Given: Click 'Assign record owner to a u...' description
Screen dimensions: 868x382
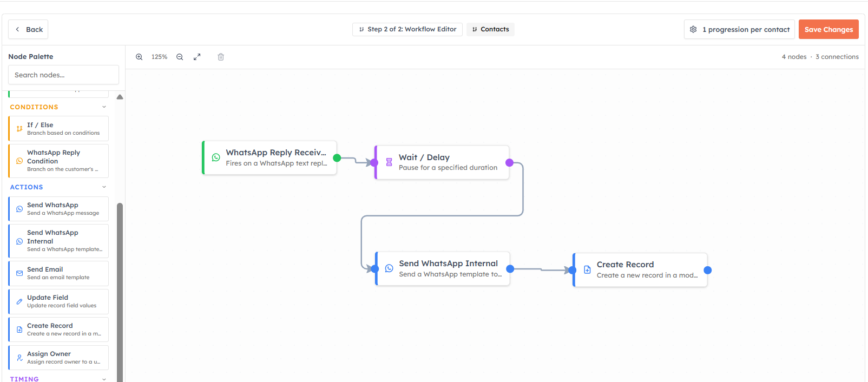Looking at the screenshot, I should click(x=64, y=362).
